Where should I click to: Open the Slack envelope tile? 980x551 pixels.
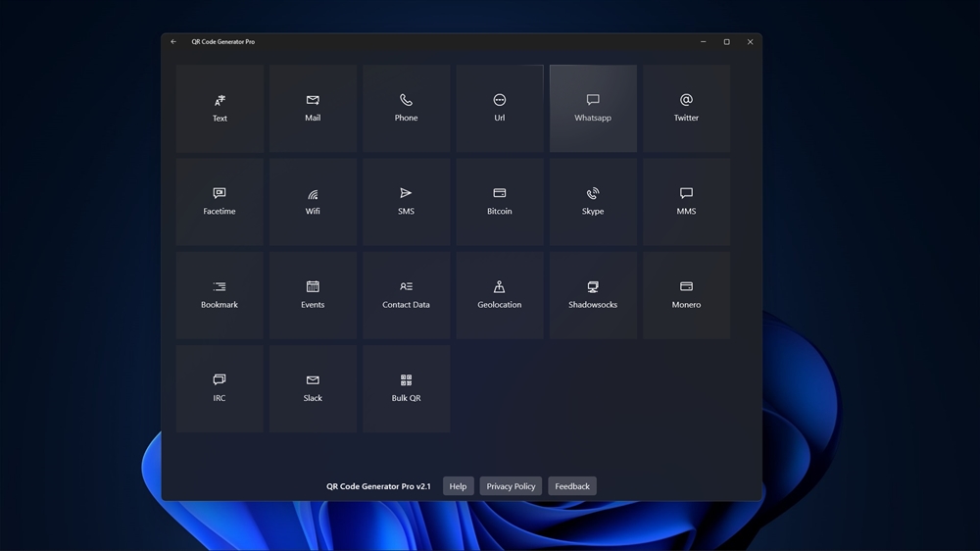313,388
